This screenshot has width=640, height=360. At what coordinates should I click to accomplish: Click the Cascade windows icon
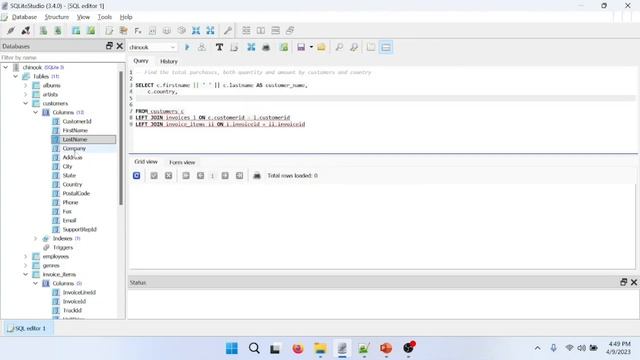tap(290, 31)
